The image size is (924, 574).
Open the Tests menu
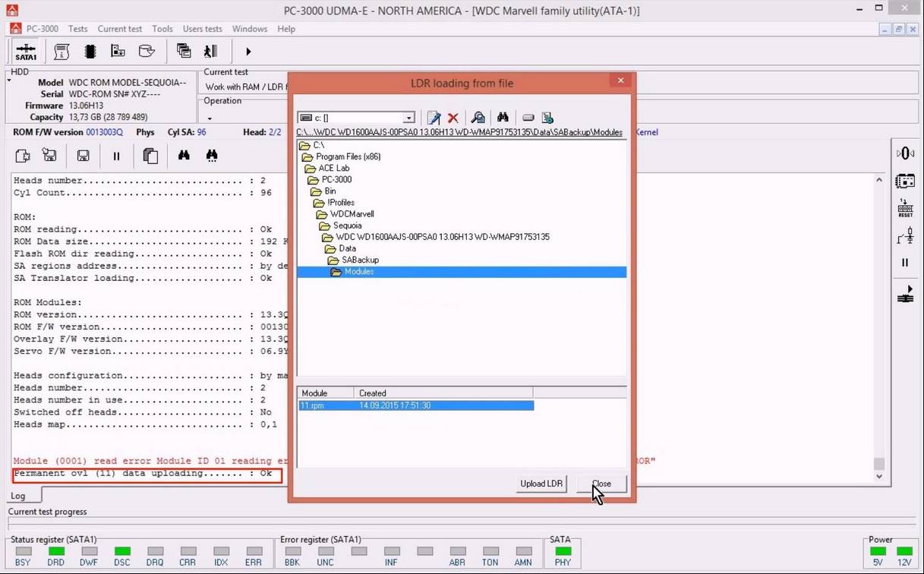(x=78, y=29)
